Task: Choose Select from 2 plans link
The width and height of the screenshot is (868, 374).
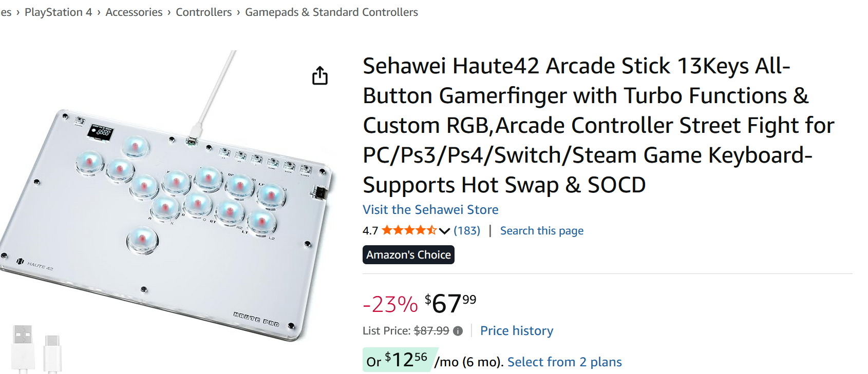Action: [564, 362]
